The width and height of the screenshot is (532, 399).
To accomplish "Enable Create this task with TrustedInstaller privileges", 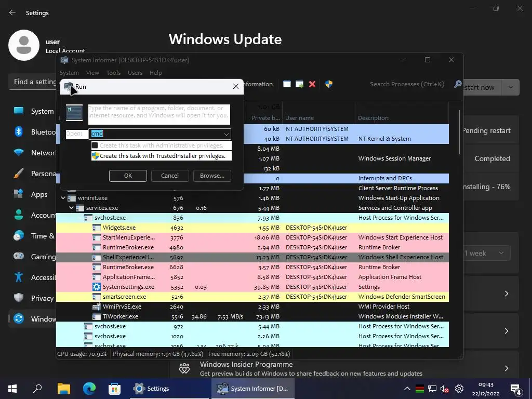I will [162, 156].
